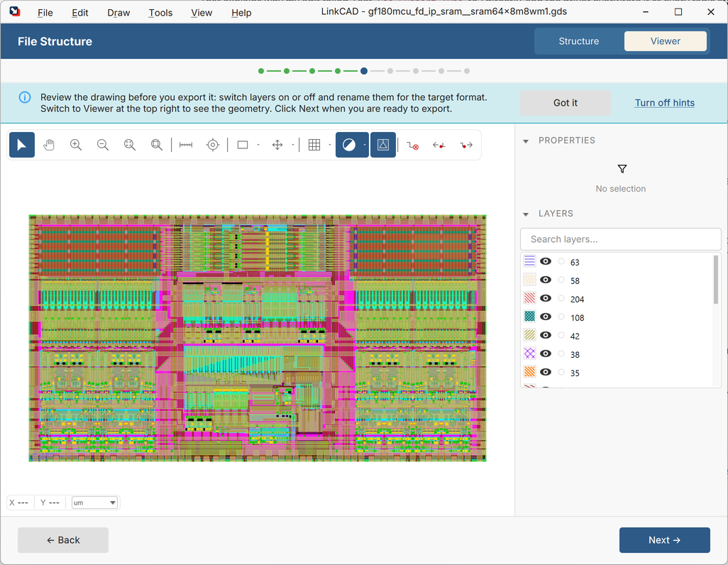The width and height of the screenshot is (728, 565).
Task: Click the Search layers input field
Action: [x=620, y=239]
